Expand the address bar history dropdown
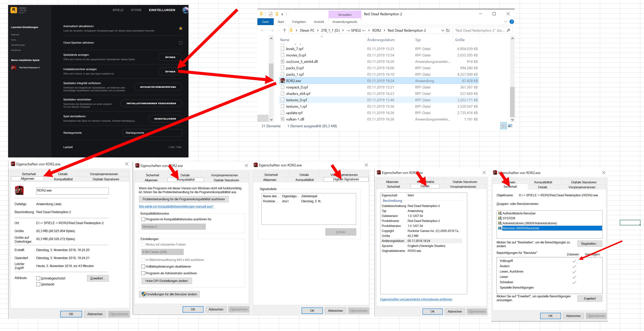This screenshot has height=331, width=644. coord(443,31)
